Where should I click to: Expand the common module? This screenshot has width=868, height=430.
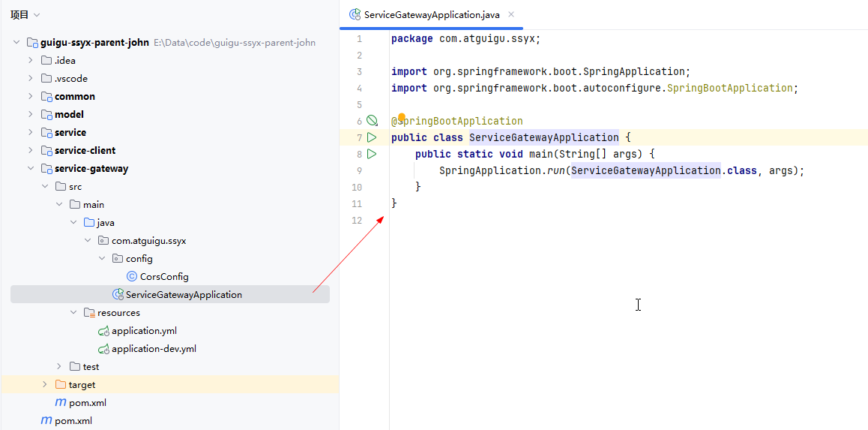click(x=31, y=96)
